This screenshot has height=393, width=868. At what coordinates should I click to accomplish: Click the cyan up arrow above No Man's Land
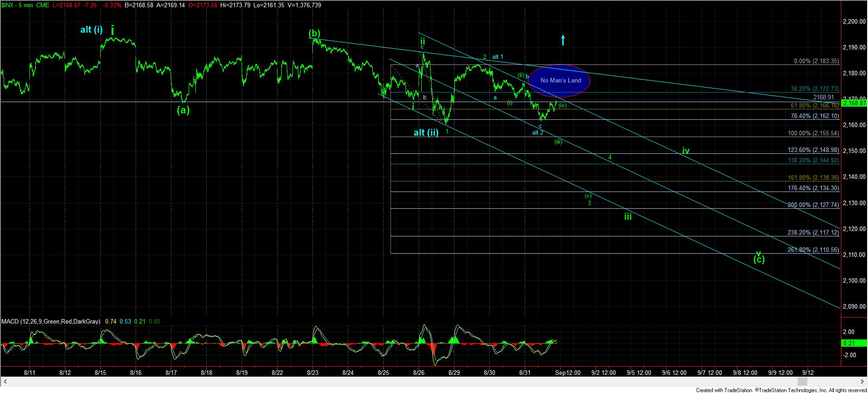[x=563, y=40]
